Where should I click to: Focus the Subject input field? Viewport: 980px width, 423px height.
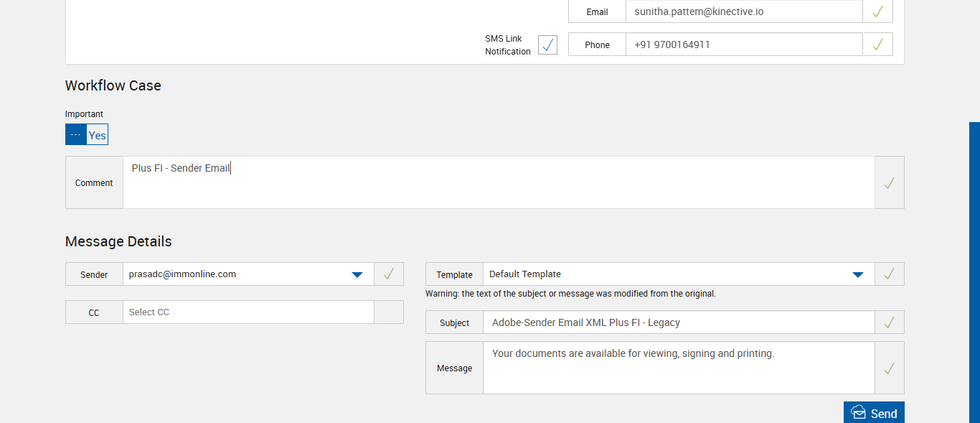click(x=678, y=322)
